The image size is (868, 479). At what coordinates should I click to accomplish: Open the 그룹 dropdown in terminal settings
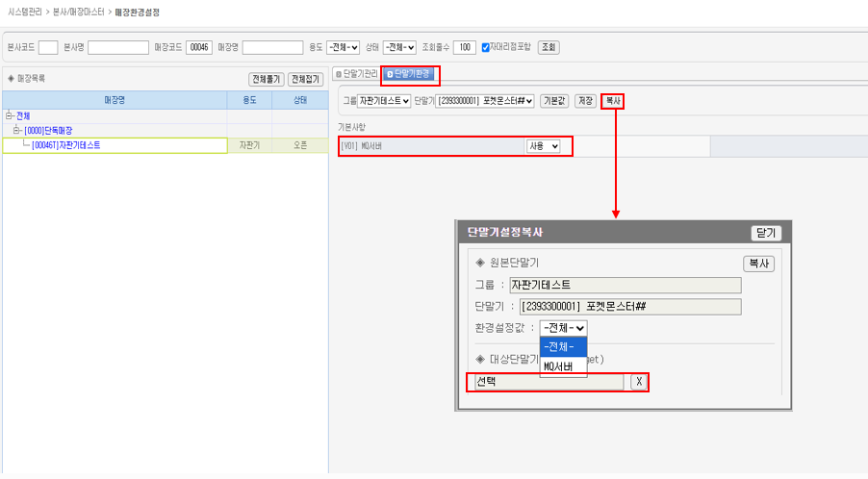[384, 101]
